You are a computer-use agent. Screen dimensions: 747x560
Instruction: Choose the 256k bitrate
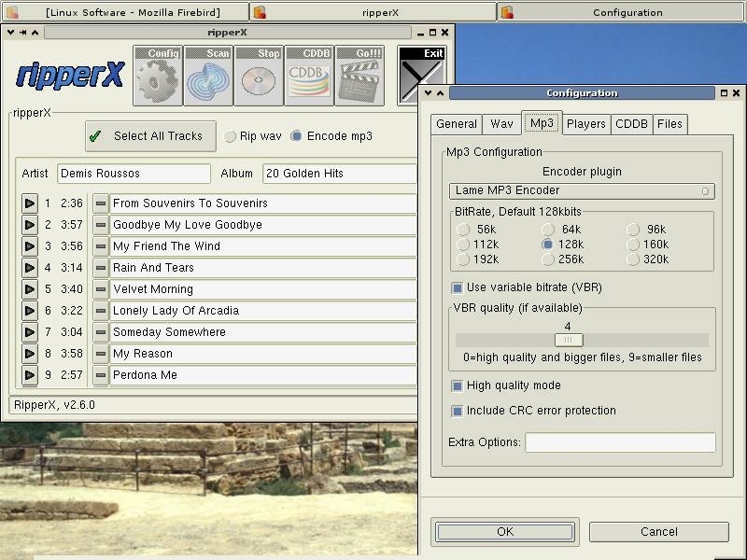[x=562, y=259]
